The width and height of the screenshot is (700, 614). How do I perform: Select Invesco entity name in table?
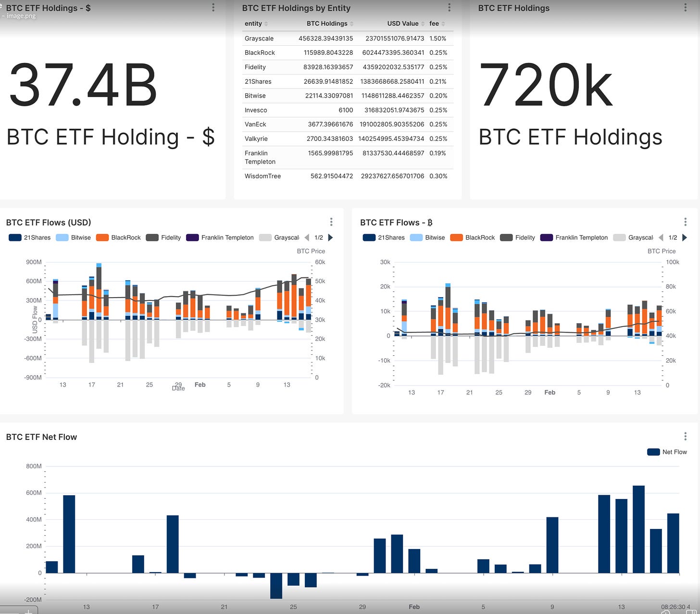(x=256, y=110)
